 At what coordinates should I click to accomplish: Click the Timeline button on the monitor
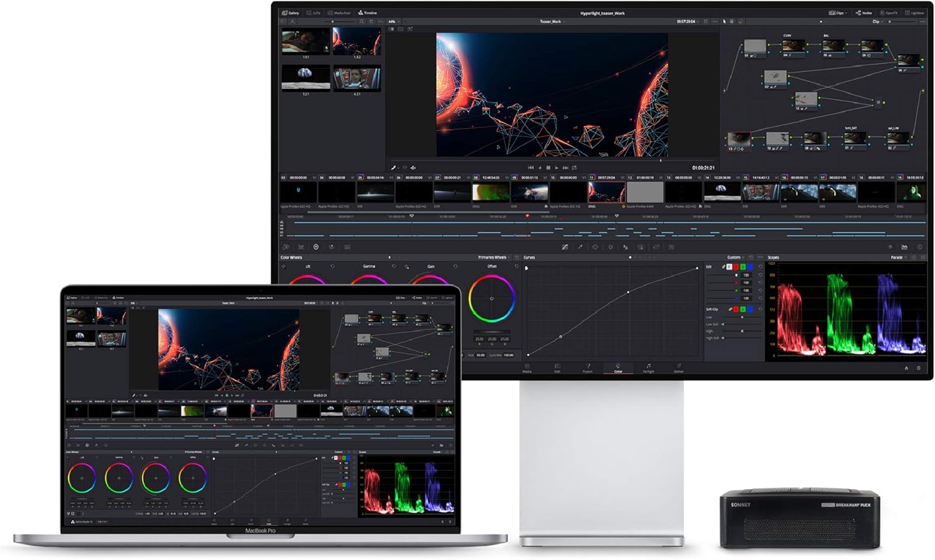(x=367, y=12)
